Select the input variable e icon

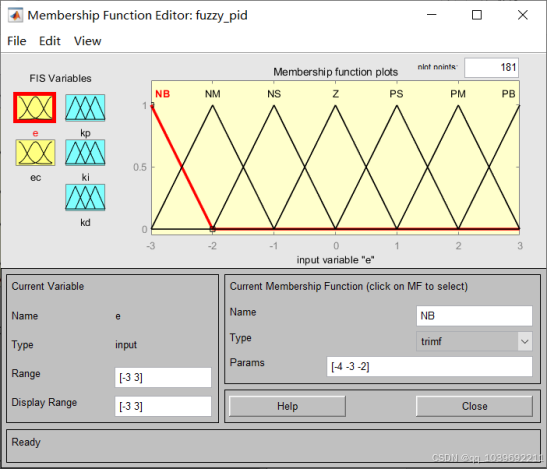pyautogui.click(x=35, y=108)
